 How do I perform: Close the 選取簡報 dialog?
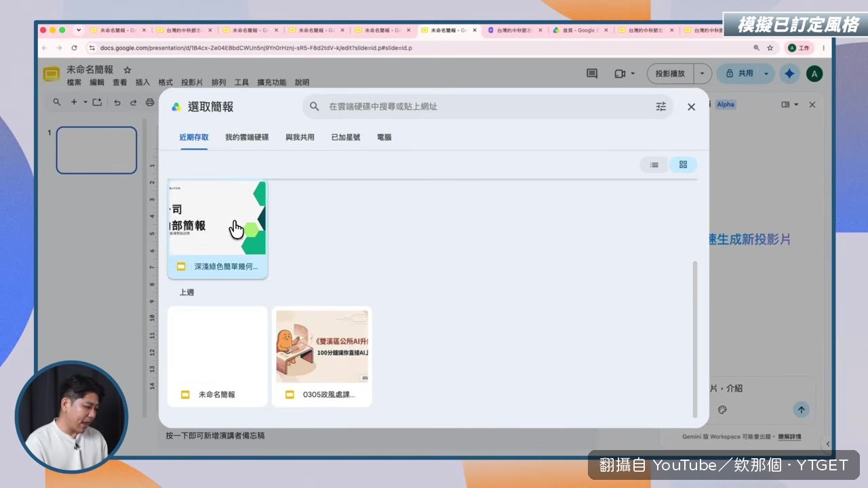tap(691, 106)
